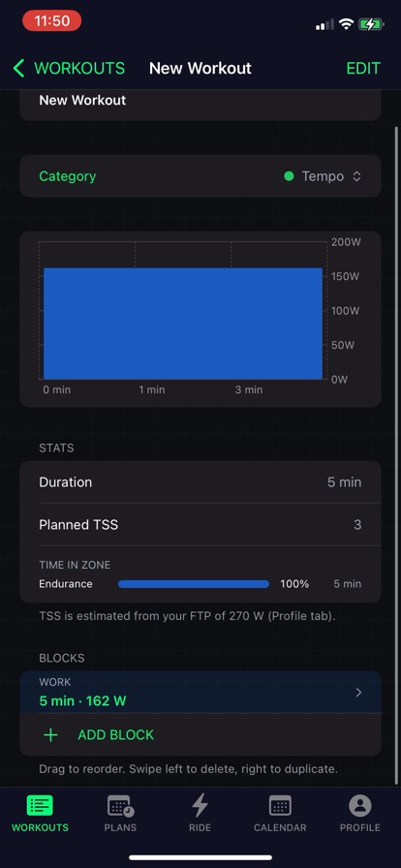
Task: Tap the Wi-Fi status icon
Action: [347, 24]
